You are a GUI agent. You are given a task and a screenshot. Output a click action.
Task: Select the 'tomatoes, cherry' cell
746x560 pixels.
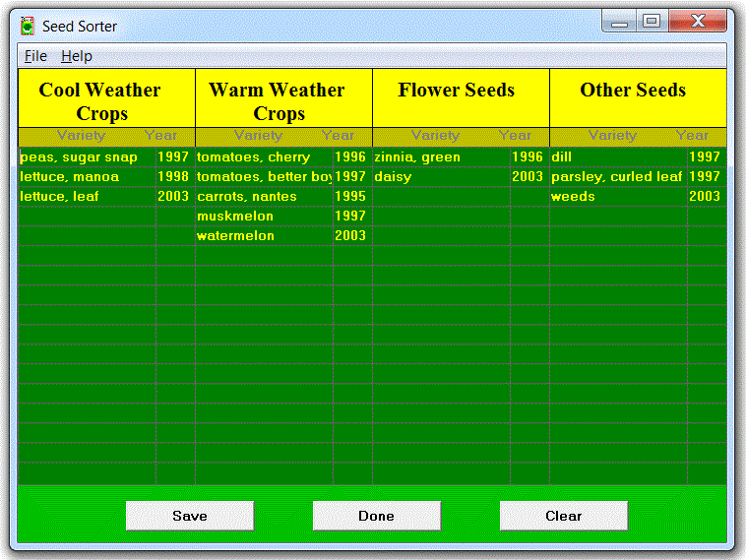(x=264, y=157)
